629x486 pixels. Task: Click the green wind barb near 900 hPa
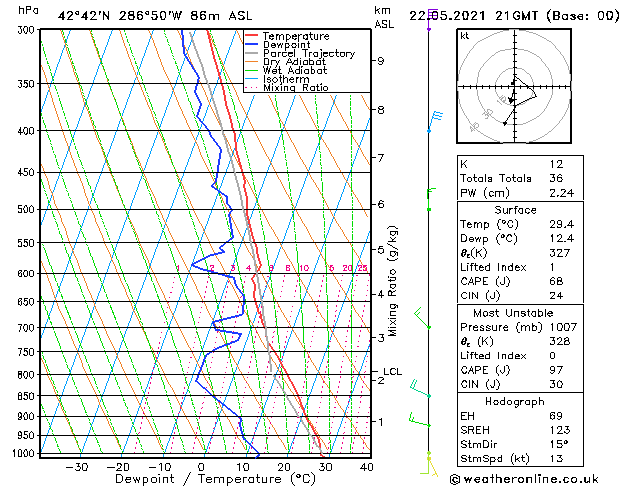pyautogui.click(x=420, y=420)
